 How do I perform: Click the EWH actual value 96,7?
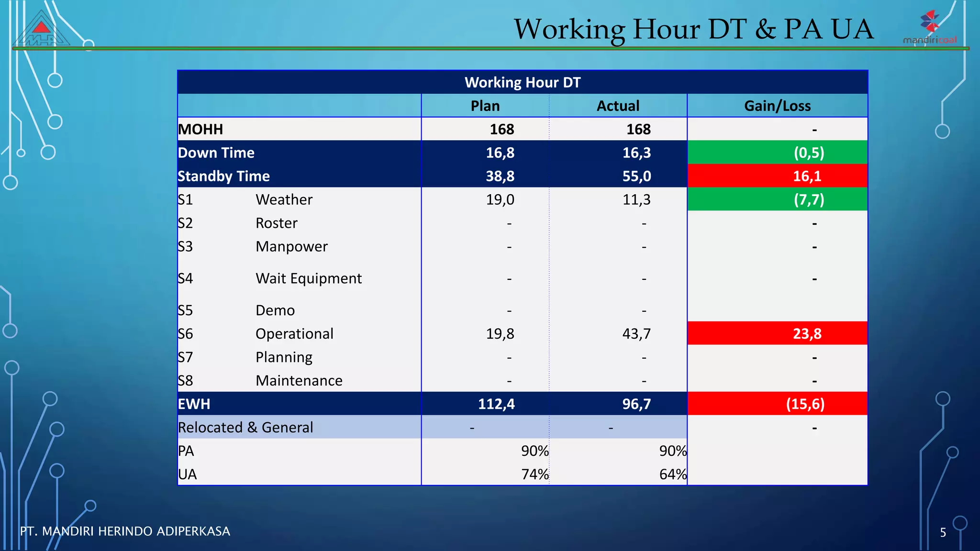coord(636,404)
